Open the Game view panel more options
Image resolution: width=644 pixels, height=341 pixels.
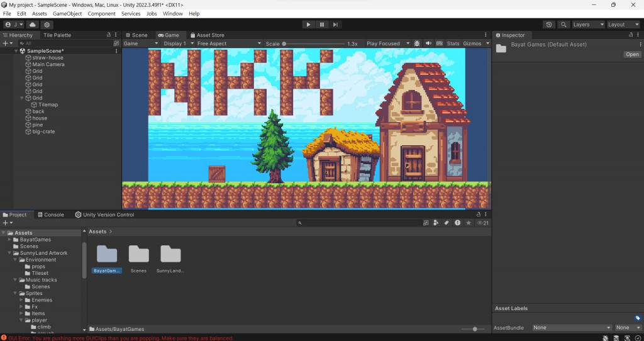[486, 35]
